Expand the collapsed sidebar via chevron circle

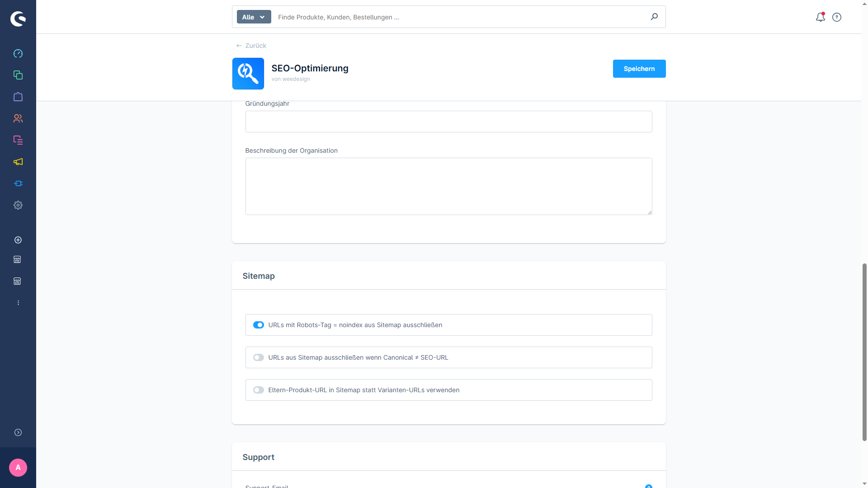coord(18,432)
